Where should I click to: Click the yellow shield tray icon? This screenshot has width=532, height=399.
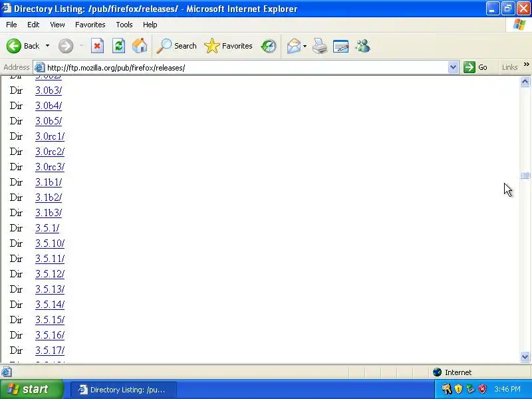click(x=459, y=389)
